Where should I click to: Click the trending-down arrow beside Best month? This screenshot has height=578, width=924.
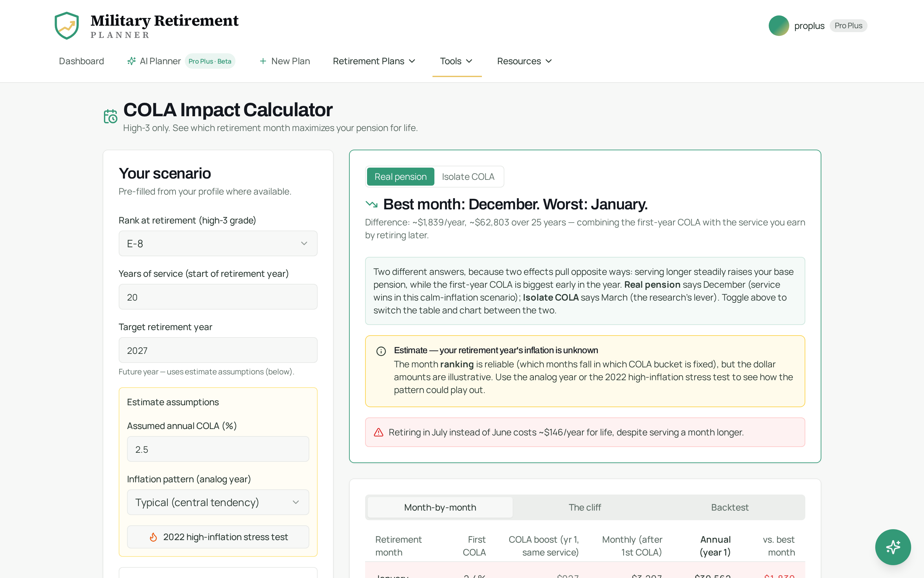click(372, 204)
